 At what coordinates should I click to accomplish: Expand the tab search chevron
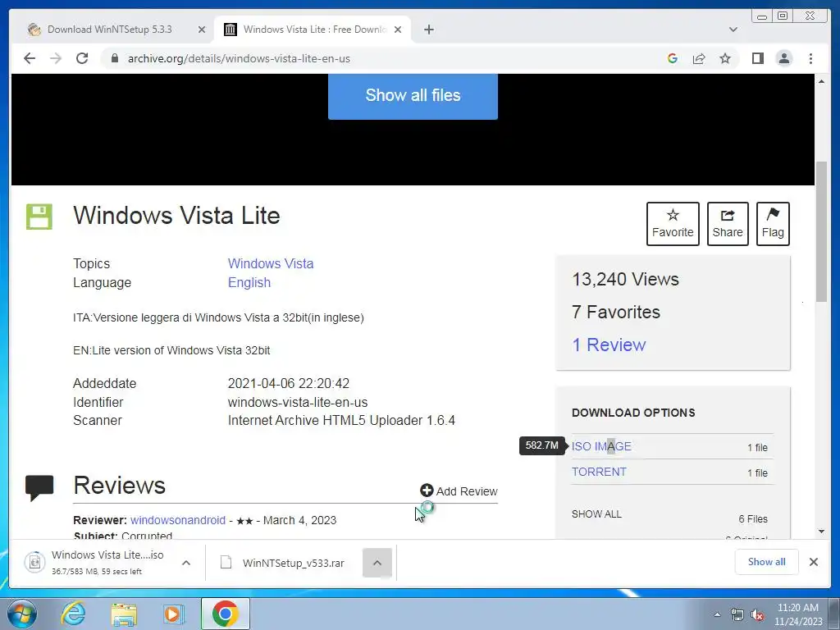tap(733, 30)
